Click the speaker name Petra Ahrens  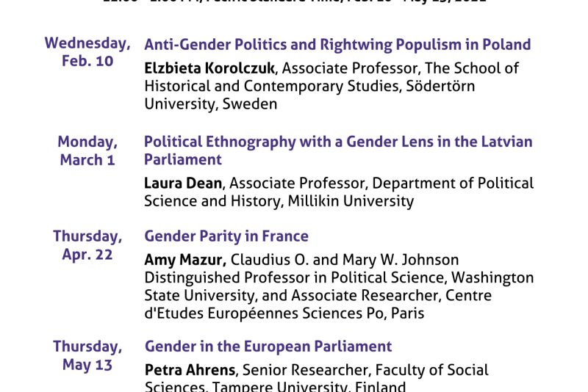tap(190, 370)
